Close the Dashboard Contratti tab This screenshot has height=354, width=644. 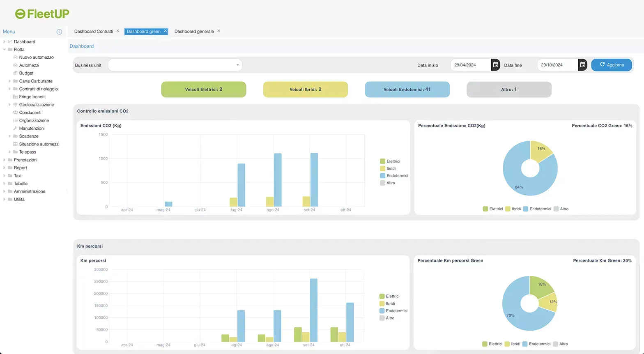[118, 31]
